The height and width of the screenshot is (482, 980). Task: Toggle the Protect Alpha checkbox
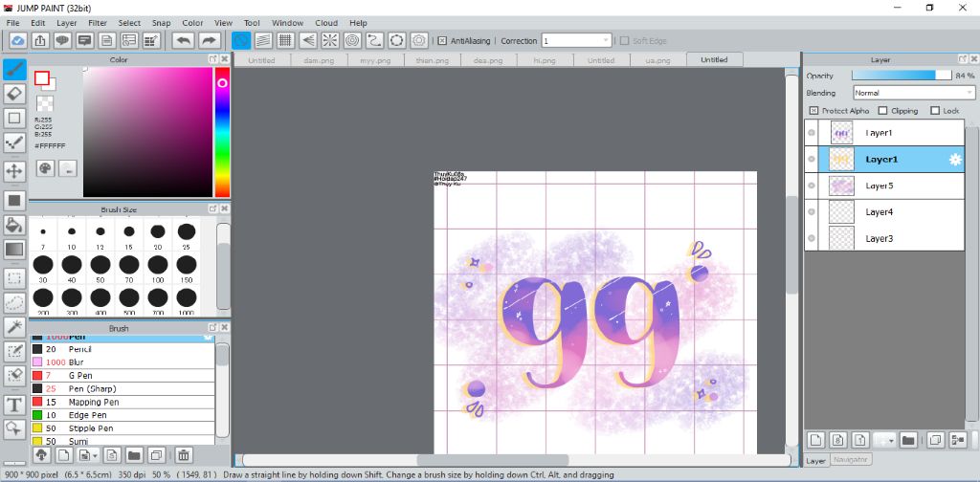click(x=813, y=111)
